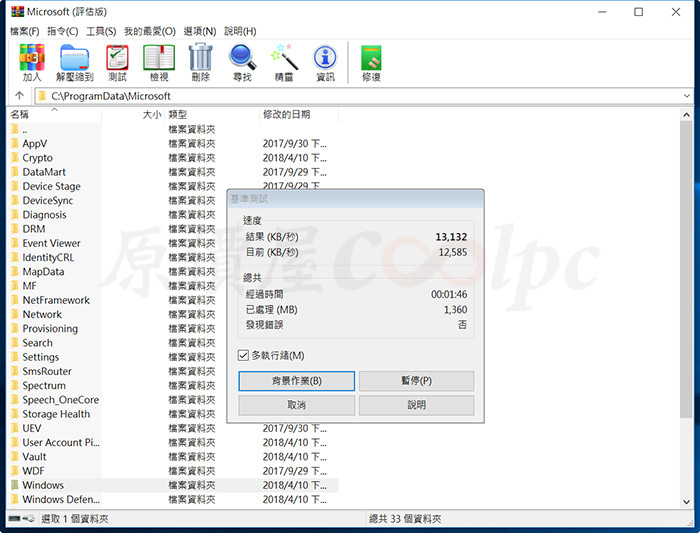This screenshot has width=700, height=533.
Task: Click the 解壓縮到 (Extract To) toolbar icon
Action: coord(75,58)
